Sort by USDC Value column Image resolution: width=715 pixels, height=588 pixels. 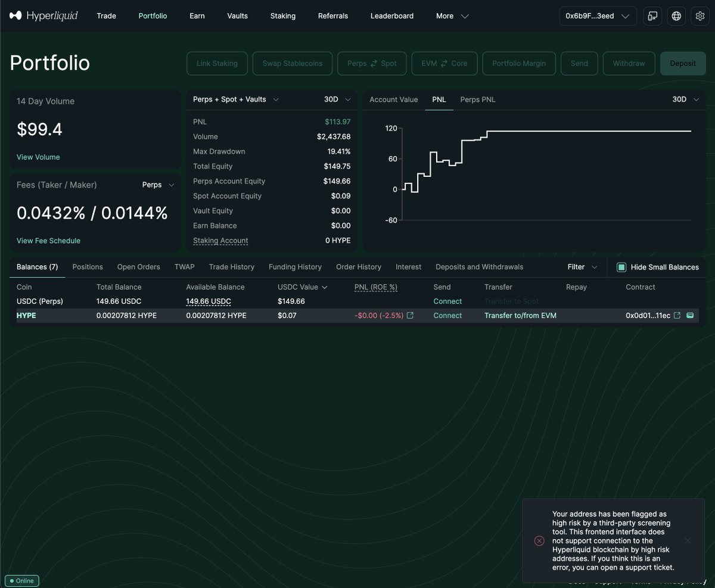[x=303, y=287]
